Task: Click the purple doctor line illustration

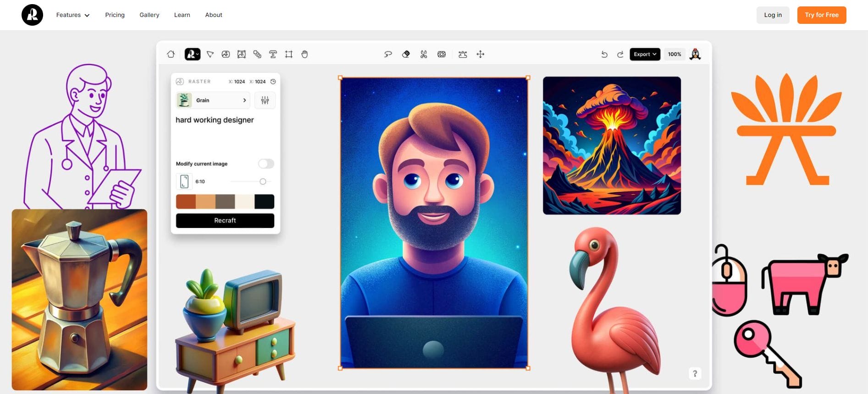Action: (x=82, y=137)
